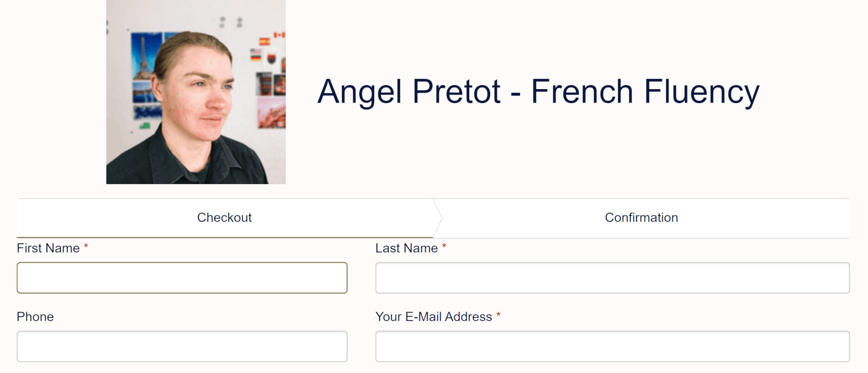Click the country flag stickers in photo
The width and height of the screenshot is (868, 373).
269,46
